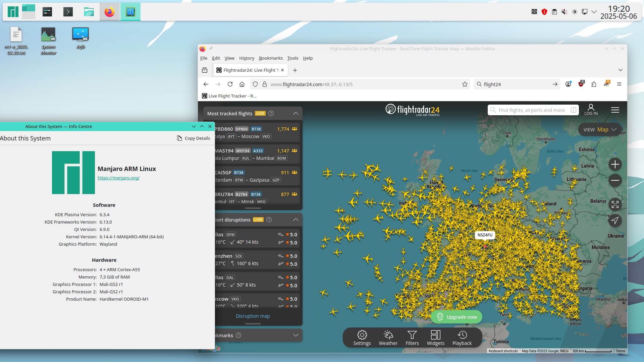This screenshot has width=644, height=362.
Task: Start Playback of past flights
Action: click(462, 338)
